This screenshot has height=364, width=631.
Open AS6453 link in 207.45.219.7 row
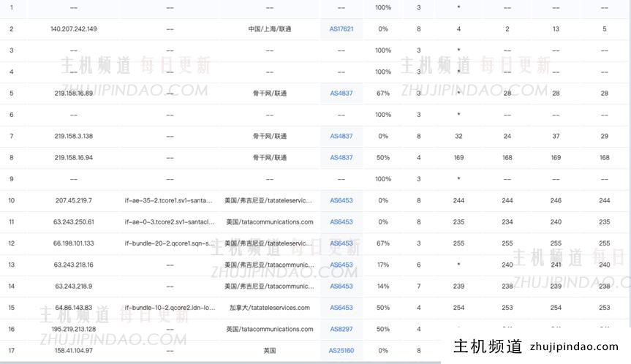pos(341,200)
